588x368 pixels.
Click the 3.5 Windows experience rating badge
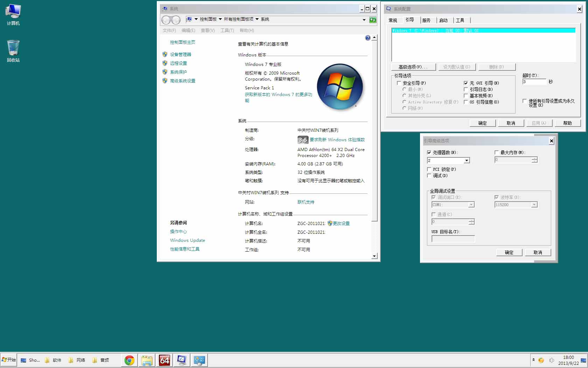pos(303,140)
